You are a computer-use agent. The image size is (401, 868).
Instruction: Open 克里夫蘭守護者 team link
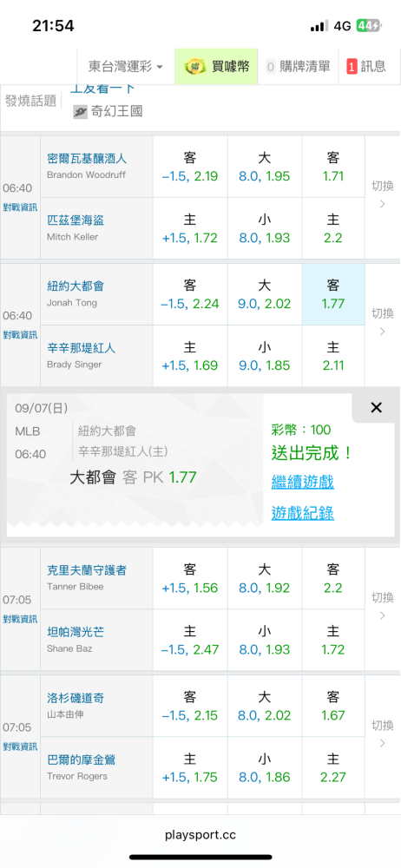click(x=87, y=570)
